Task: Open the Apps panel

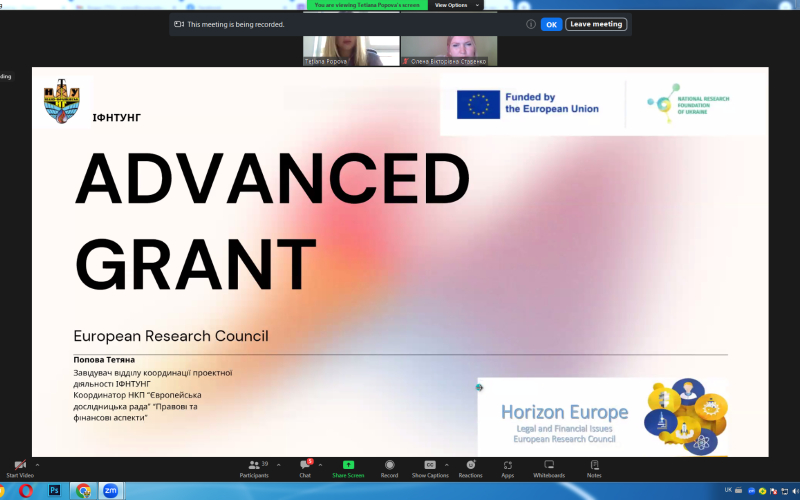Action: pyautogui.click(x=508, y=468)
